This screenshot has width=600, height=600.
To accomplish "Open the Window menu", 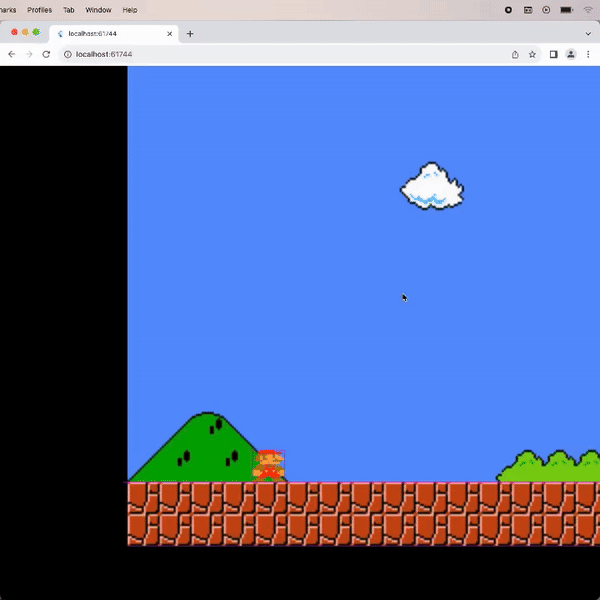I will [x=98, y=9].
